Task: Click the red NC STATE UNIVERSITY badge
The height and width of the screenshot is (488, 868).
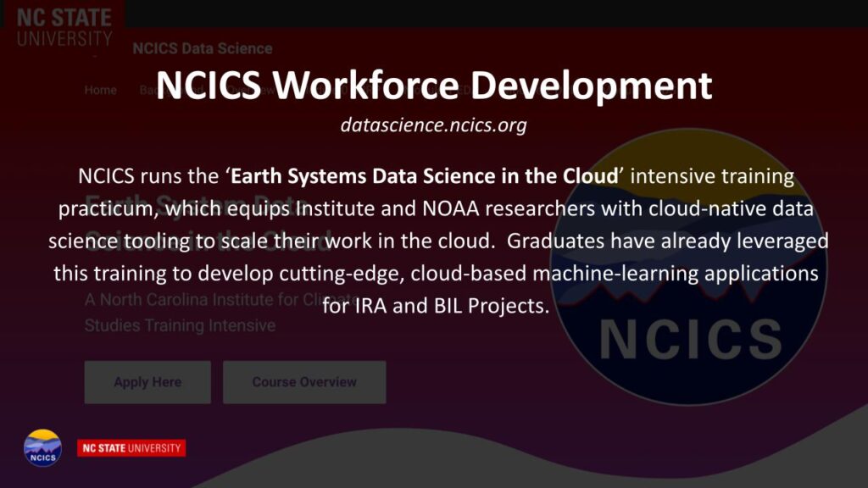Action: (x=131, y=448)
